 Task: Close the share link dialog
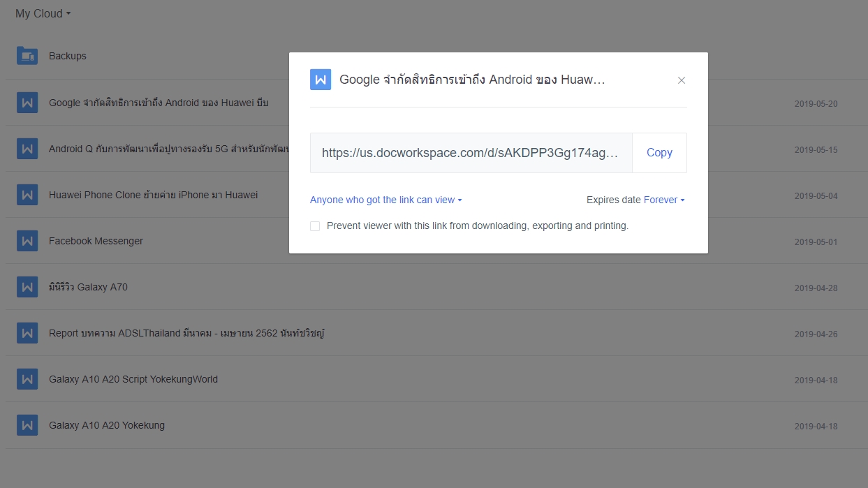[682, 80]
